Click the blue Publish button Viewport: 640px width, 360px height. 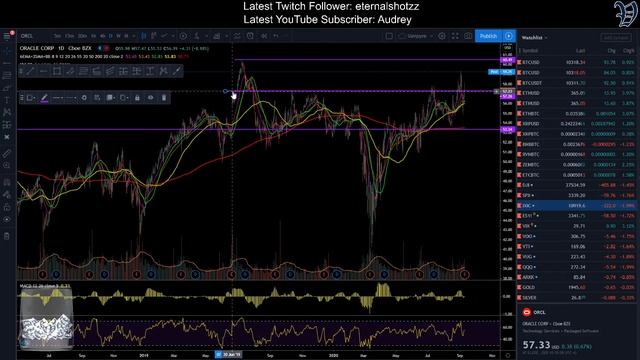point(488,36)
